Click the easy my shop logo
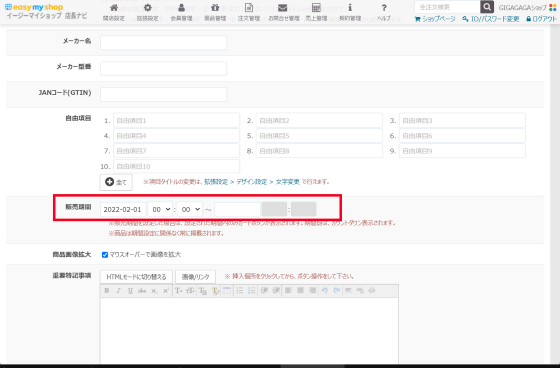This screenshot has height=368, width=560. coord(34,7)
